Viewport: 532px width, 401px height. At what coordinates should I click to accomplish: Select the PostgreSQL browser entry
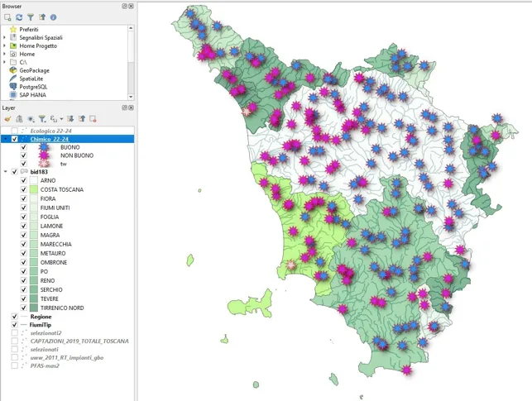coord(33,87)
